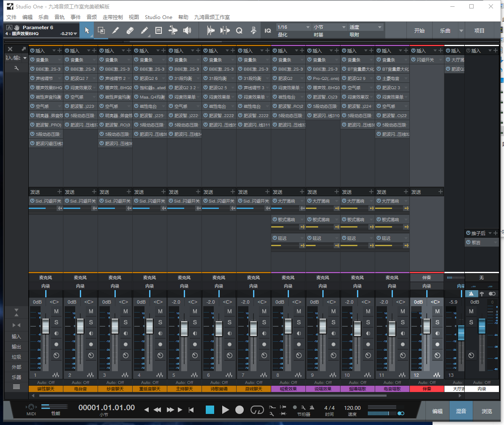Open the 走带控制 menu

(113, 17)
